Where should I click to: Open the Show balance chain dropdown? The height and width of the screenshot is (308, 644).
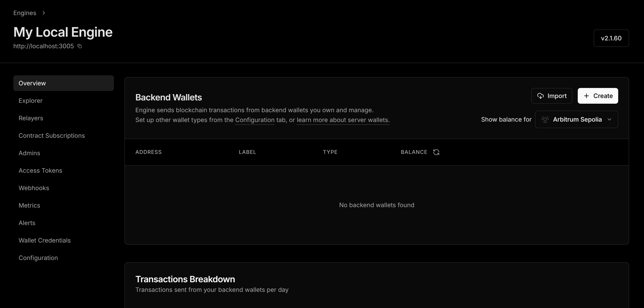[576, 120]
